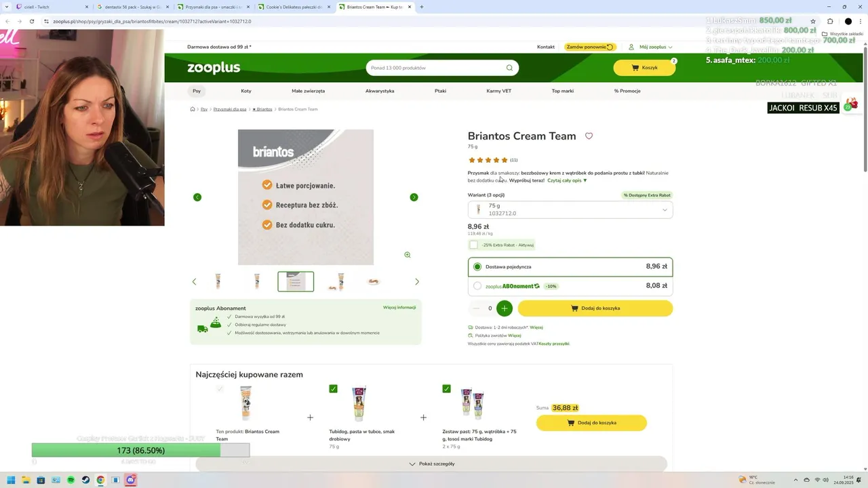Increase quantity with the green plus button
Image resolution: width=868 pixels, height=488 pixels.
click(504, 308)
